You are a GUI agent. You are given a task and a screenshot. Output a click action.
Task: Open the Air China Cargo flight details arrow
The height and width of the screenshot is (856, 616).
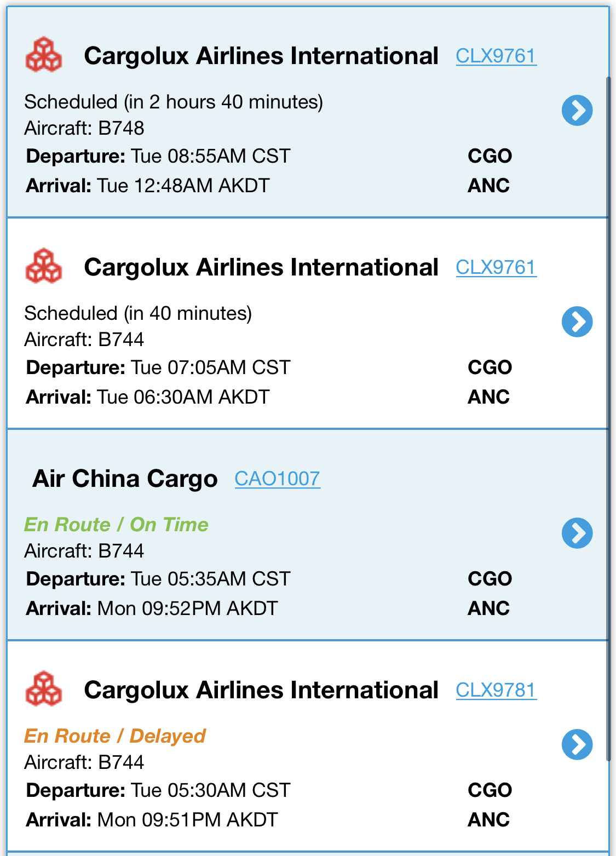577,533
